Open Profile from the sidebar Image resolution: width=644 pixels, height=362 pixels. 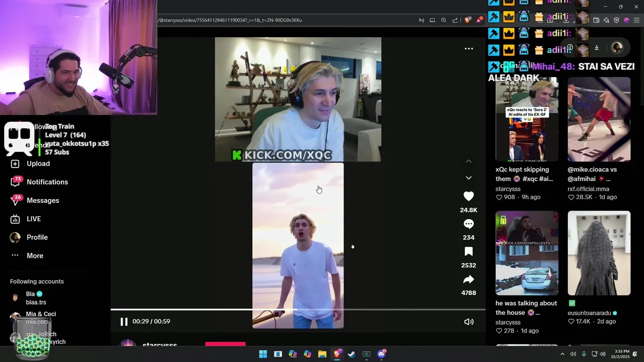tap(37, 237)
